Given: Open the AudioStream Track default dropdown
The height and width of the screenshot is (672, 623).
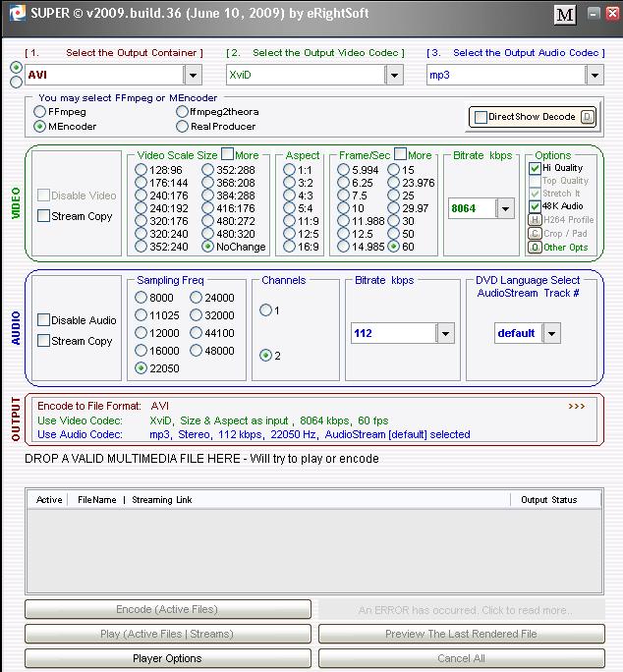Looking at the screenshot, I should coord(552,333).
